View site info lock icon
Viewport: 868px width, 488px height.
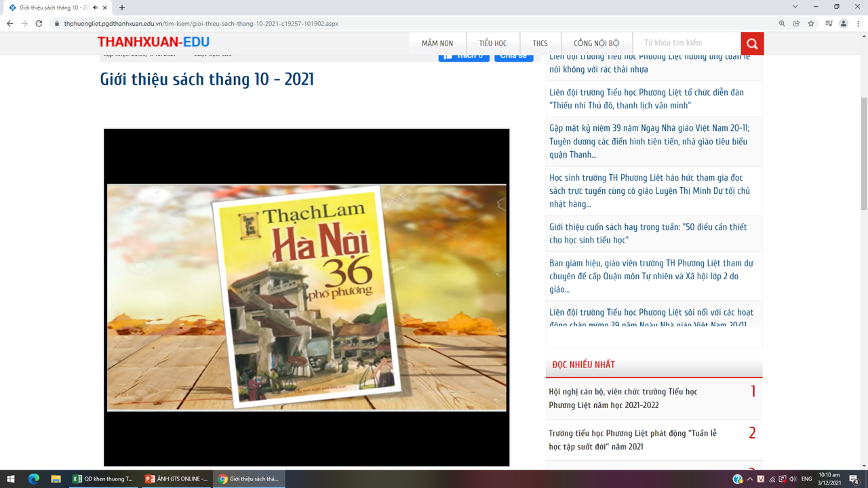57,24
